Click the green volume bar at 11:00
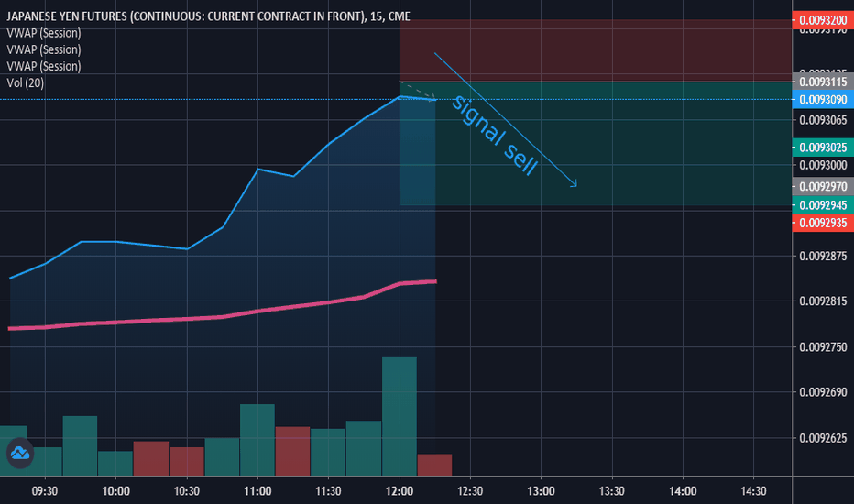 (x=257, y=440)
